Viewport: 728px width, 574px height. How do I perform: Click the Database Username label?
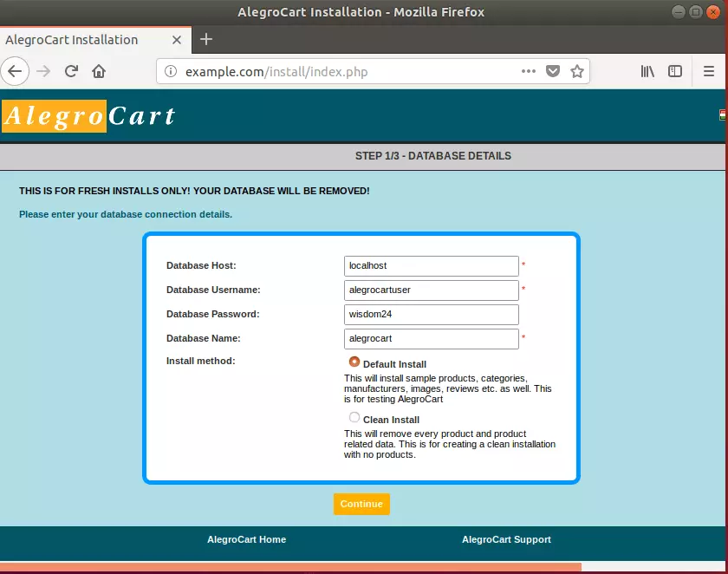213,290
